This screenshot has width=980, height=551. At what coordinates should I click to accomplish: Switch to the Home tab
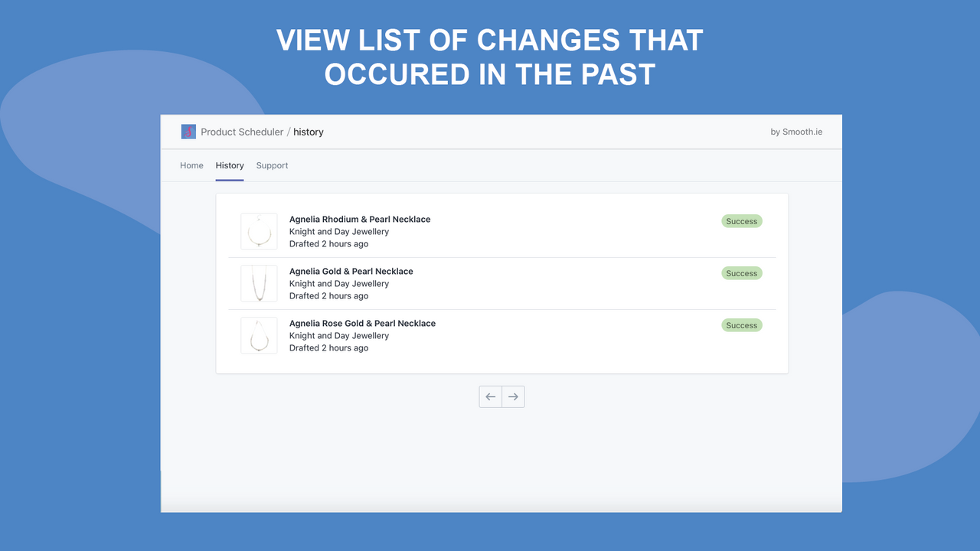tap(191, 165)
